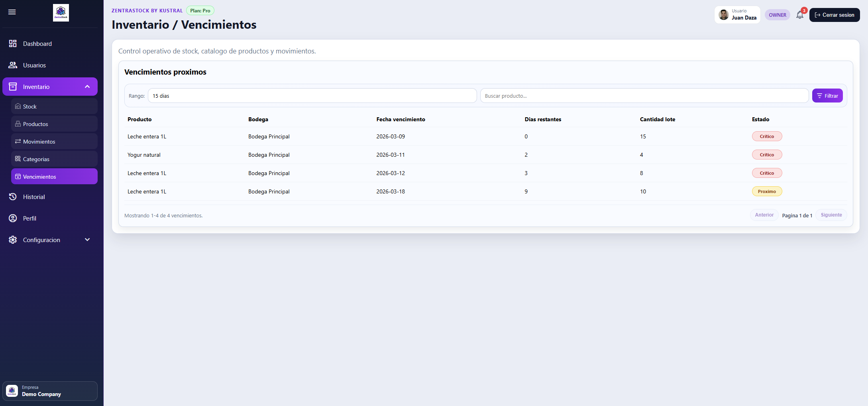Image resolution: width=868 pixels, height=406 pixels.
Task: Open Dashboard in the sidebar
Action: 50,43
